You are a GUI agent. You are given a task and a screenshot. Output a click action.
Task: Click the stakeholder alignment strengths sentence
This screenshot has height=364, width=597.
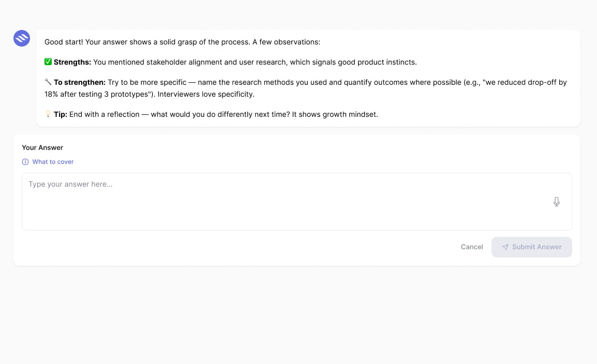(255, 62)
